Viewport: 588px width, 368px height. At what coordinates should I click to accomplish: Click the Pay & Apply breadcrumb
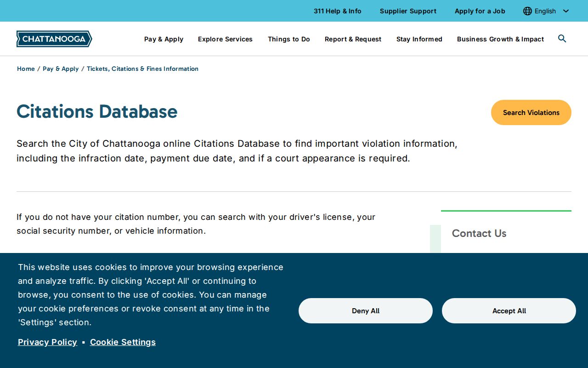point(61,69)
